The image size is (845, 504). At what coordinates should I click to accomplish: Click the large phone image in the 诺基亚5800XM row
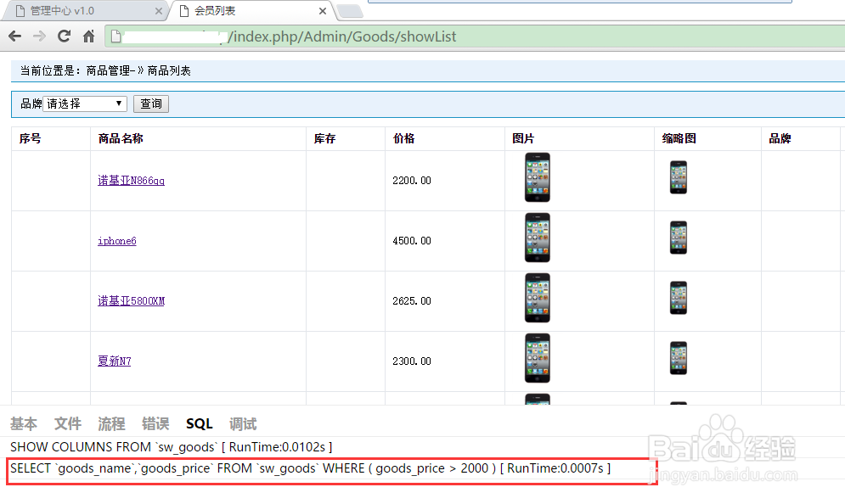538,299
